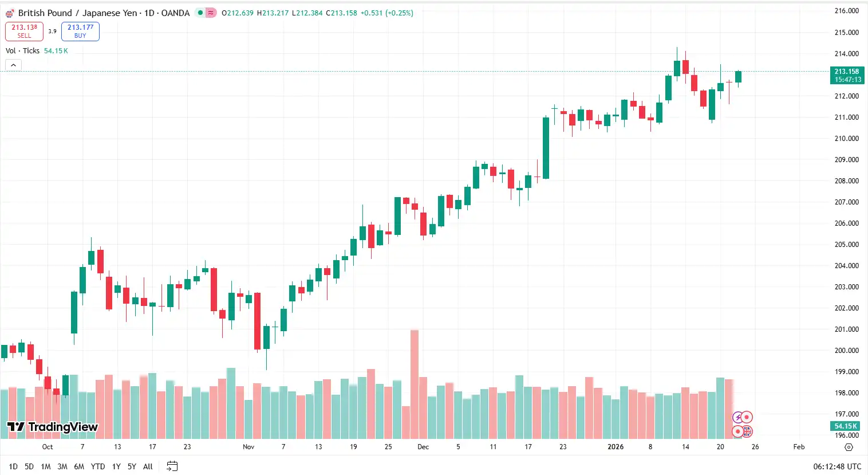Select the 1Y range tab
This screenshot has height=475, width=868.
point(116,466)
